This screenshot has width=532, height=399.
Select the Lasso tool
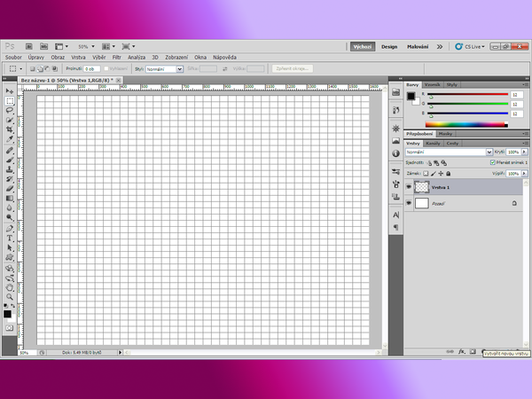[x=10, y=110]
